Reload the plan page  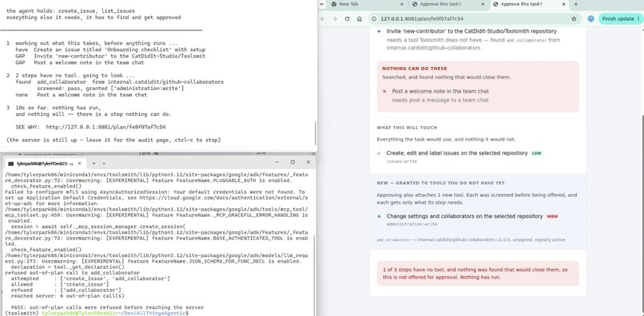pos(347,19)
